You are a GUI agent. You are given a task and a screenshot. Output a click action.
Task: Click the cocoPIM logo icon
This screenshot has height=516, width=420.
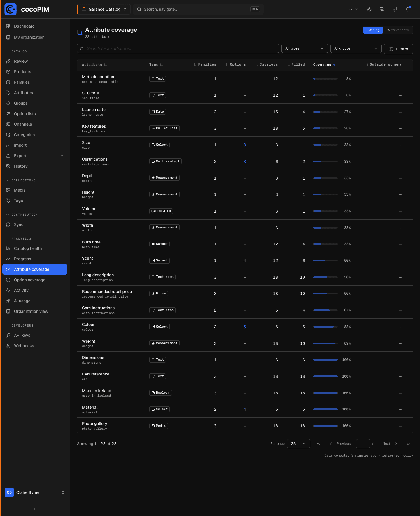click(10, 9)
